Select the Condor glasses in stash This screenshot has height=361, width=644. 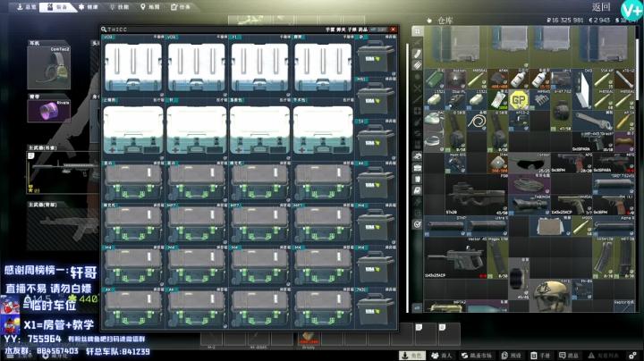(530, 163)
